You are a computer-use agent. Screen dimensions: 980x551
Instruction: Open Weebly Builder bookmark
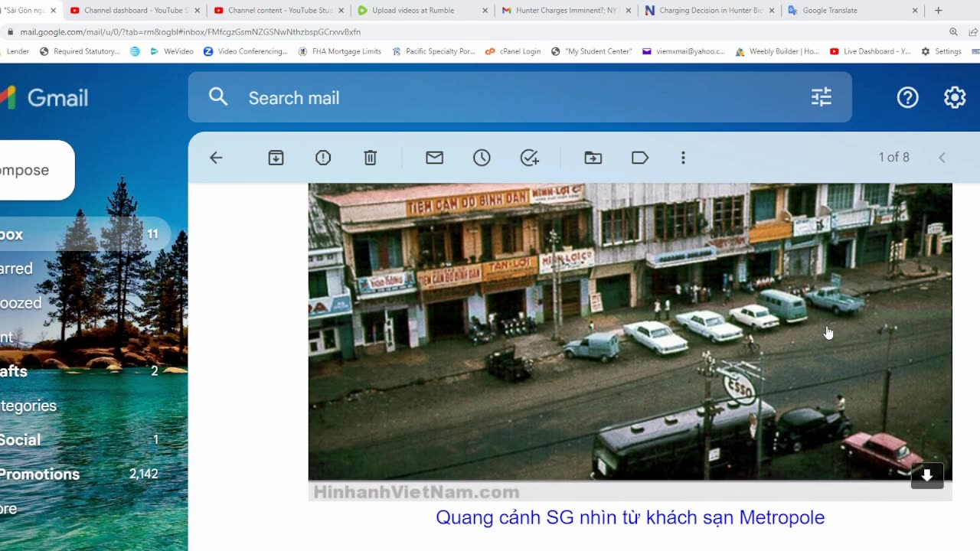click(x=777, y=51)
